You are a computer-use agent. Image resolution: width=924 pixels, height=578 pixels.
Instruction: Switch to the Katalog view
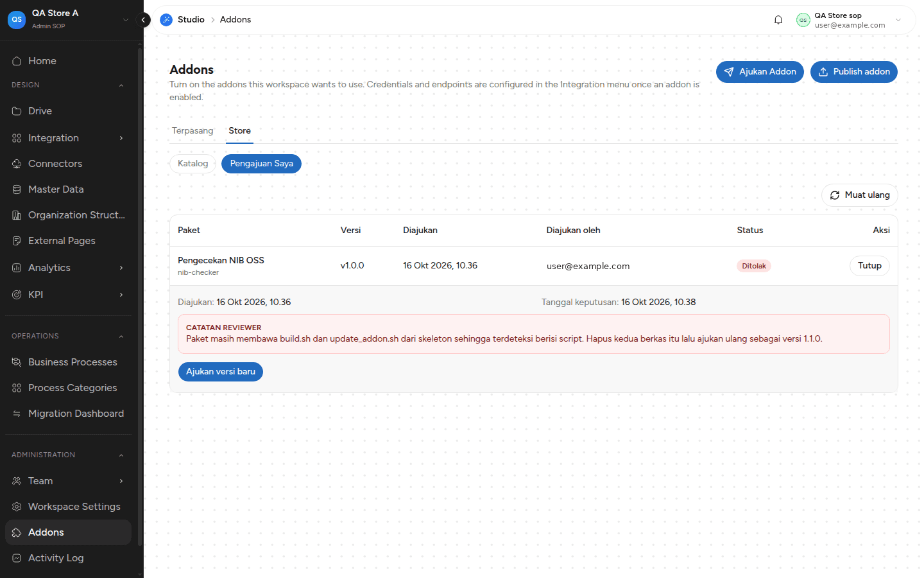point(193,164)
